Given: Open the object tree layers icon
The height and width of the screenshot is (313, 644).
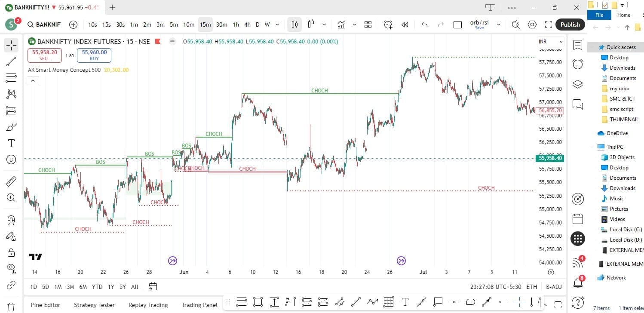Looking at the screenshot, I should (x=578, y=84).
